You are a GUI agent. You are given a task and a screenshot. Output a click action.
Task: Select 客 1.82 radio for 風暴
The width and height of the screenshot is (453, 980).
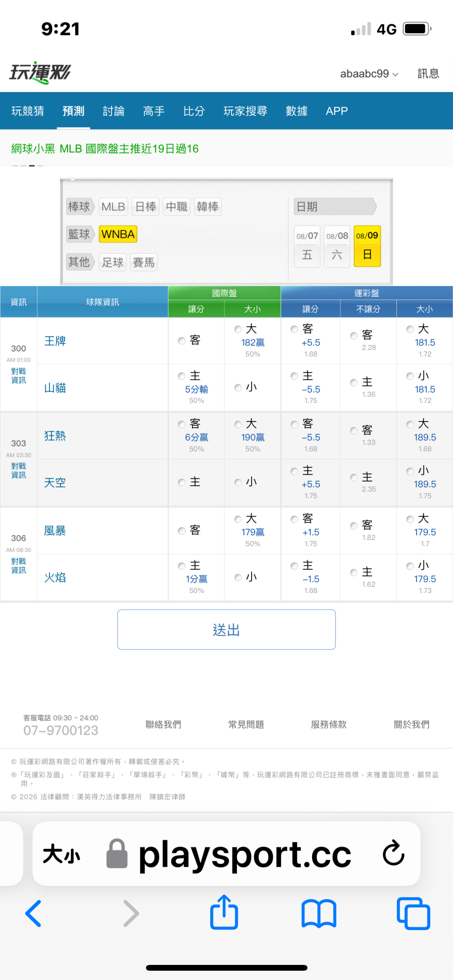coord(354,526)
